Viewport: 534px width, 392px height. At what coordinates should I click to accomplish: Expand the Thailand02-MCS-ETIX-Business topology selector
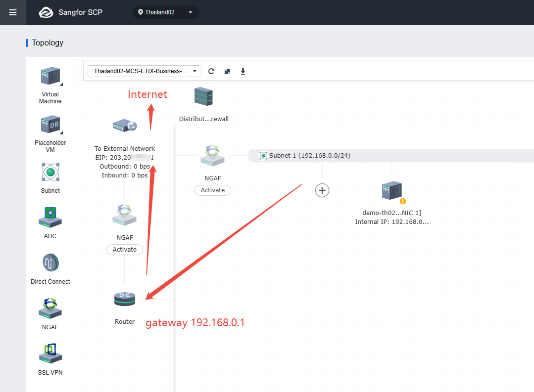(x=145, y=71)
